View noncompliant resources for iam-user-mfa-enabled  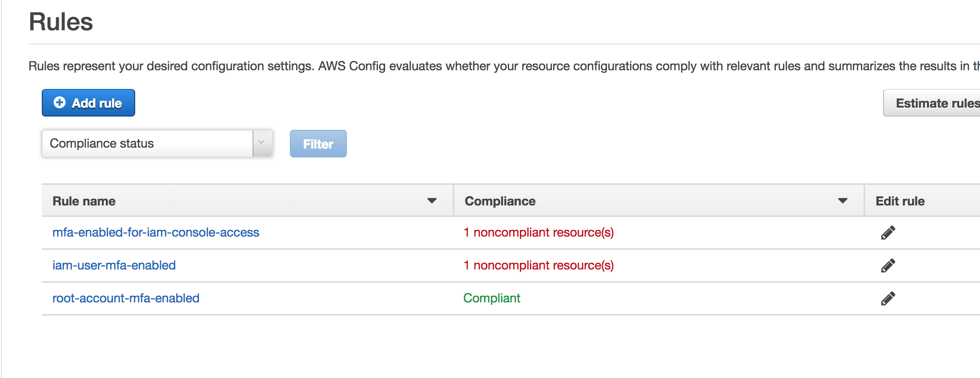538,265
